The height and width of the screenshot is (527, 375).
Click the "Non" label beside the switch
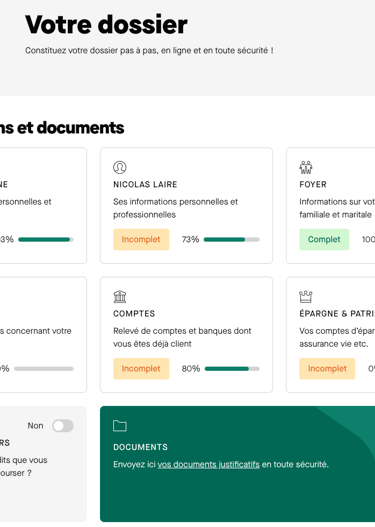tap(35, 425)
